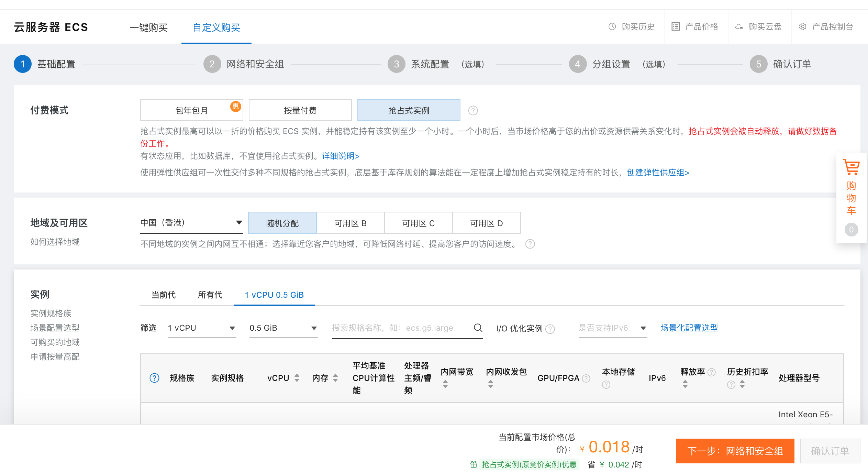The width and height of the screenshot is (868, 473).
Task: Select 包年包月 billing mode
Action: [191, 110]
